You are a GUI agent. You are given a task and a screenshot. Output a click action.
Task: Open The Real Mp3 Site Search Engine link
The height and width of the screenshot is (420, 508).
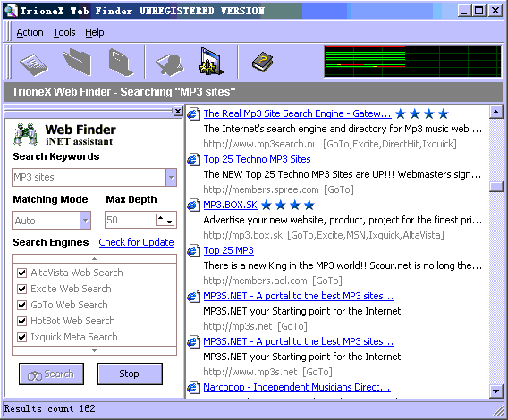coord(297,113)
